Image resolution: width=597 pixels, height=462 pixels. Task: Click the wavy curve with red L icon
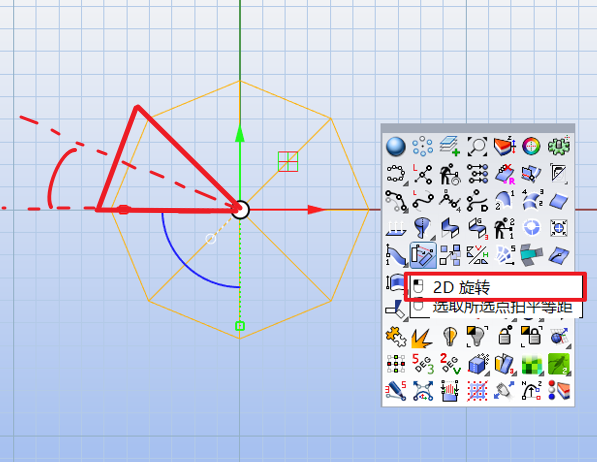tap(423, 201)
